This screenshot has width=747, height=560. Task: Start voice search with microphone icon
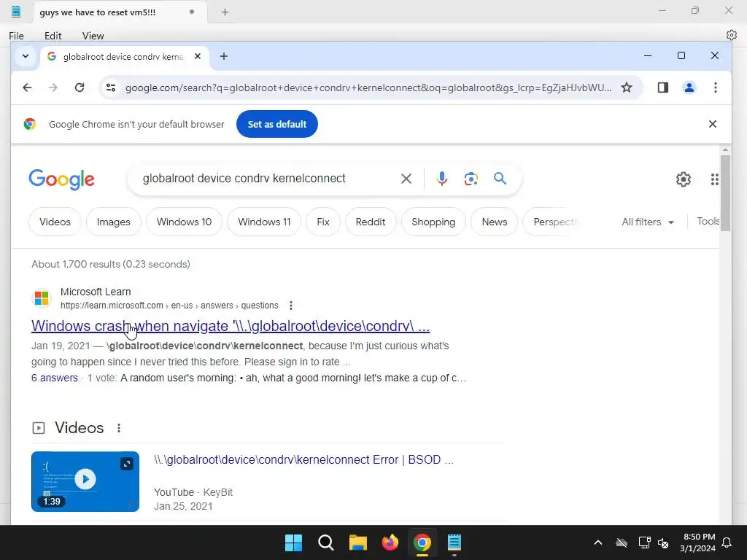click(x=441, y=179)
